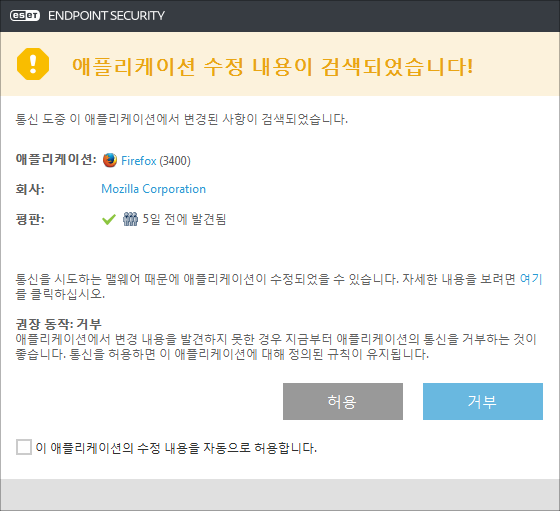The width and height of the screenshot is (560, 511).
Task: Click the '이 애플리케이션의 수정 내용을 자동으로 허용합니다.' label
Action: click(x=176, y=447)
